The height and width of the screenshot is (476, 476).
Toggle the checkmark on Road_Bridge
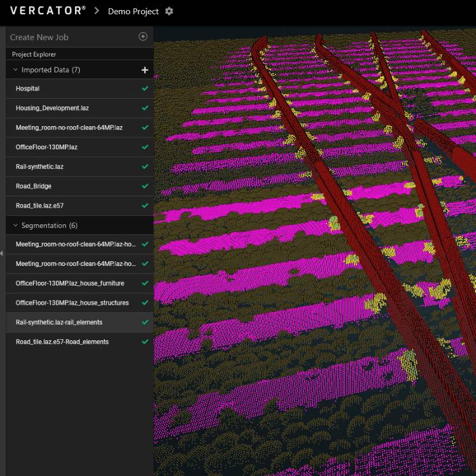tap(144, 186)
